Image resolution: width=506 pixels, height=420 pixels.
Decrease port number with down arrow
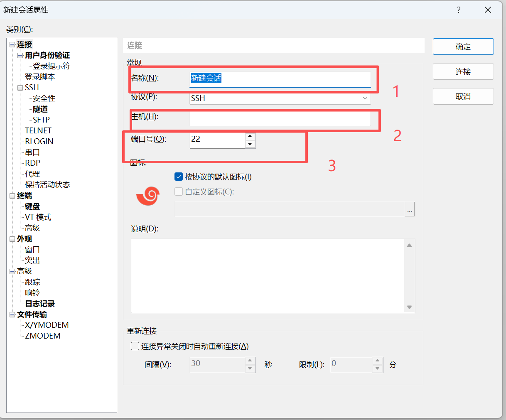(250, 144)
